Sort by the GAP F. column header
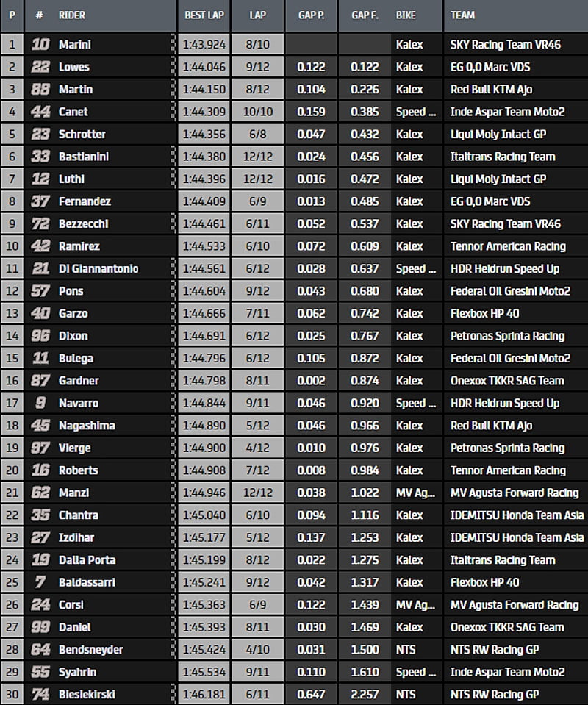This screenshot has width=588, height=705. click(x=365, y=15)
